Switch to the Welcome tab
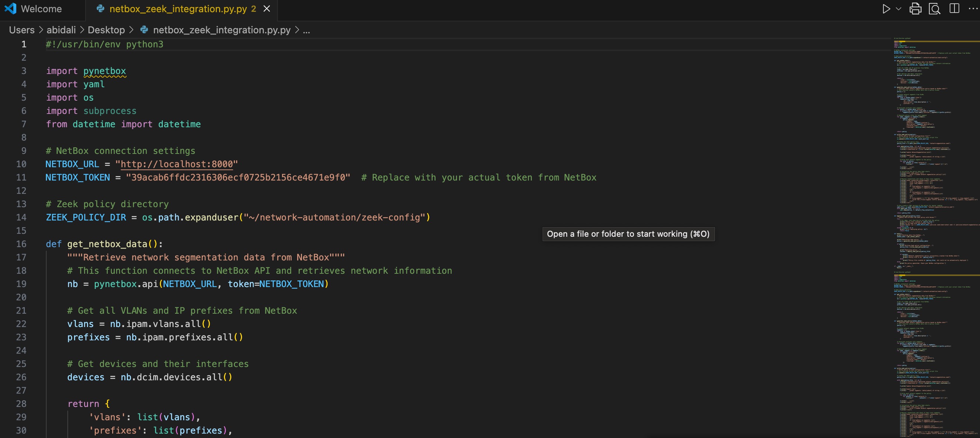Image resolution: width=980 pixels, height=438 pixels. click(41, 9)
